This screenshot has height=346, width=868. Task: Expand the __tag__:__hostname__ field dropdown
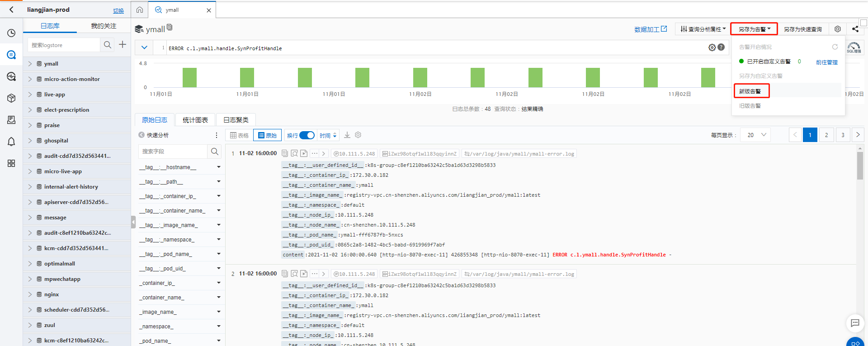[219, 167]
